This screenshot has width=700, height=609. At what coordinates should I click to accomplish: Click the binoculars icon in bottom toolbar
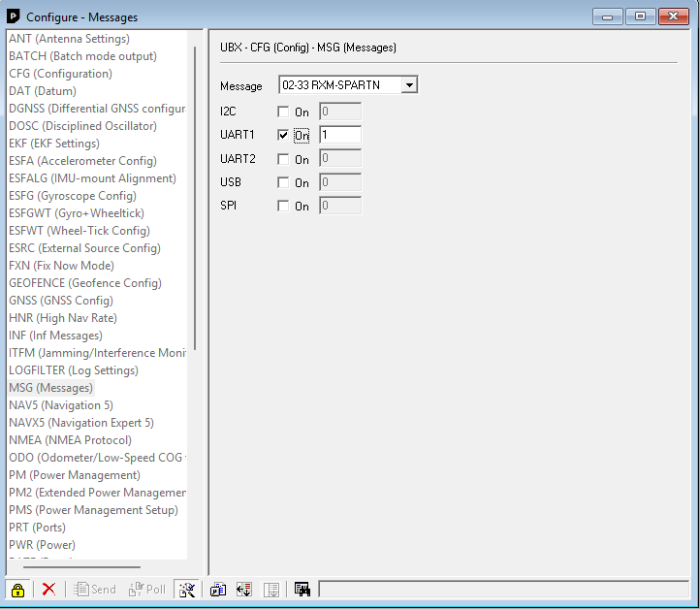(x=302, y=589)
